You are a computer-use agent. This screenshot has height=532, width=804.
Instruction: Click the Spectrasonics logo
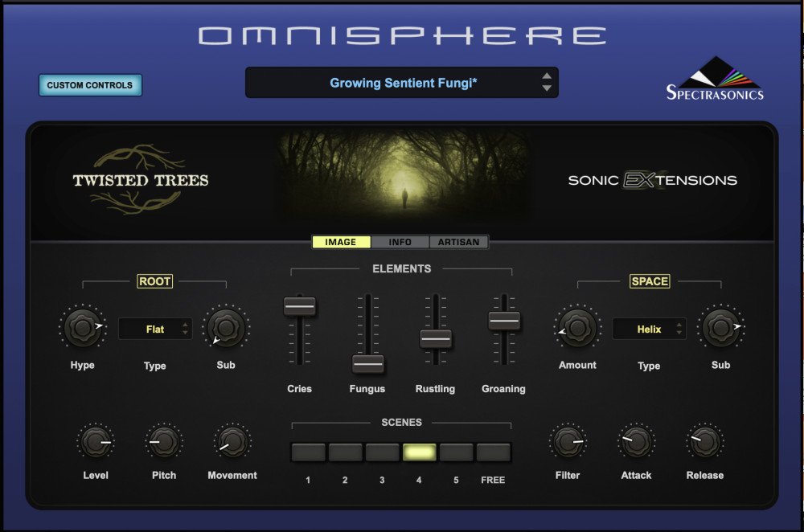click(x=715, y=79)
